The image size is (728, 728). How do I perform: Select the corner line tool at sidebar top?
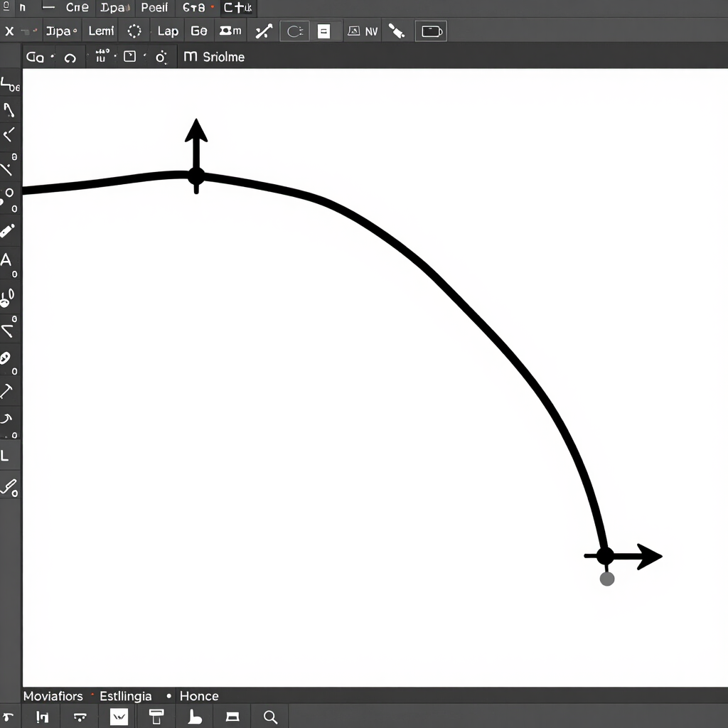click(x=9, y=85)
